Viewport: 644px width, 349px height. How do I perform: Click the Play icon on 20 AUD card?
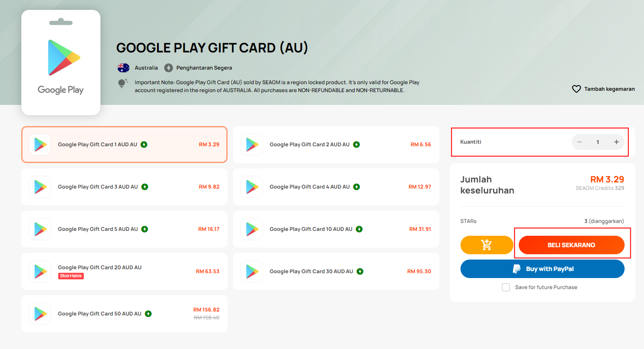click(x=40, y=271)
